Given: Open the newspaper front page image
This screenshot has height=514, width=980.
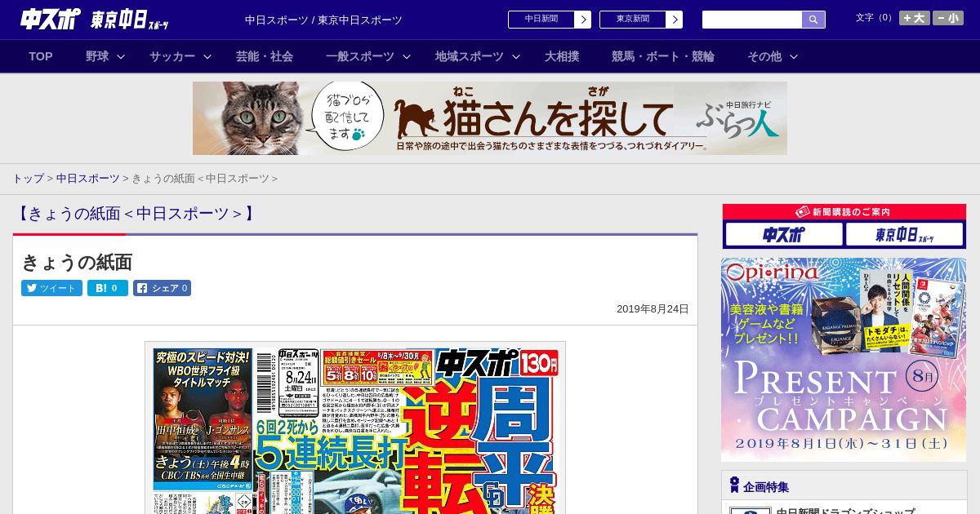Looking at the screenshot, I should [x=355, y=428].
